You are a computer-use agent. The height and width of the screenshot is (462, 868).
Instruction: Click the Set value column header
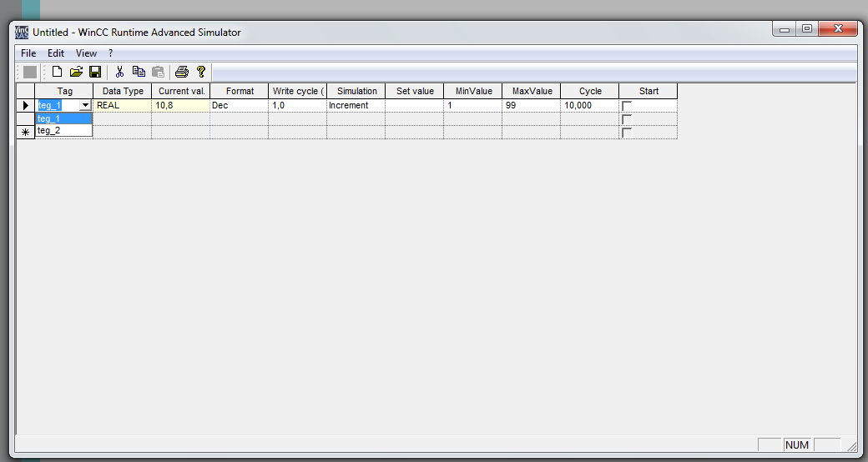click(x=415, y=91)
